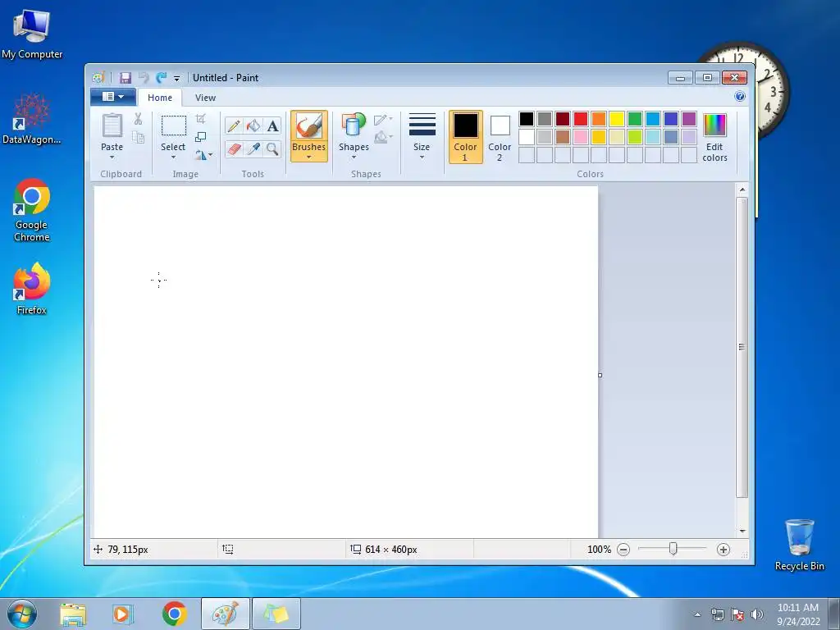The height and width of the screenshot is (630, 840).
Task: Click the Redo arrow in title bar
Action: pos(162,78)
